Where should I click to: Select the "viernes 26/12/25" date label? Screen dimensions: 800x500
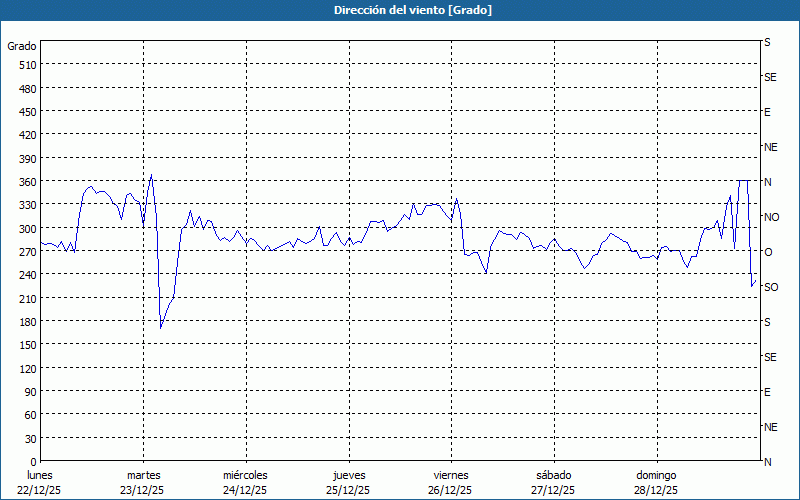450,482
